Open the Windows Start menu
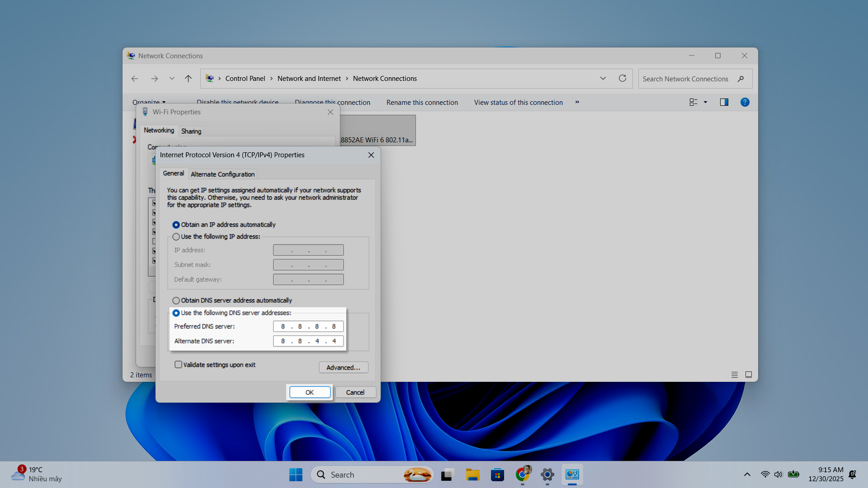The image size is (868, 488). 296,474
